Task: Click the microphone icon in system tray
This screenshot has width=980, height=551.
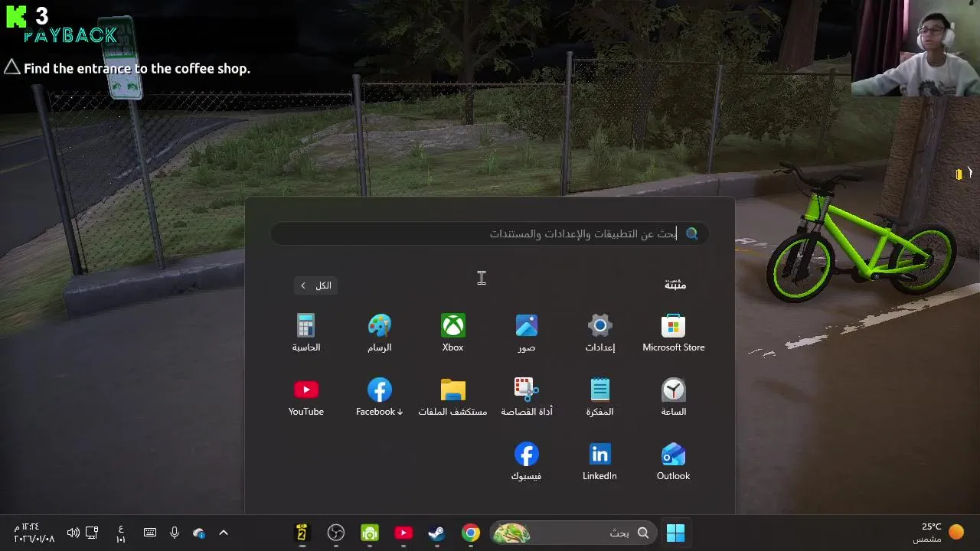Action: click(x=175, y=533)
